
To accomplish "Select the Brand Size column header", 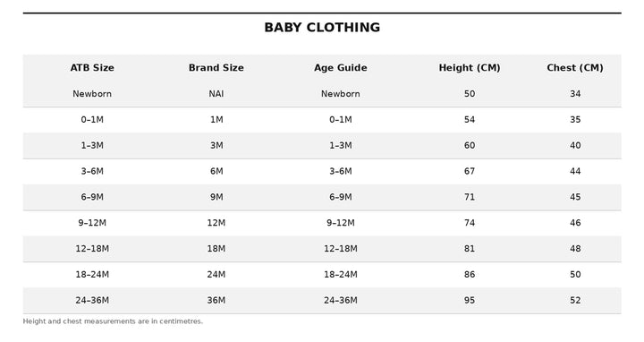I will click(216, 68).
